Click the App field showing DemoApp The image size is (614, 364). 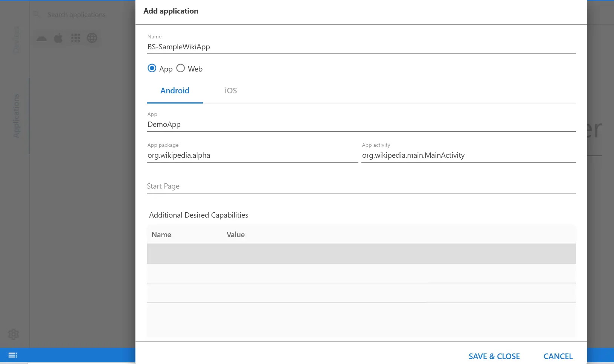[x=361, y=125]
